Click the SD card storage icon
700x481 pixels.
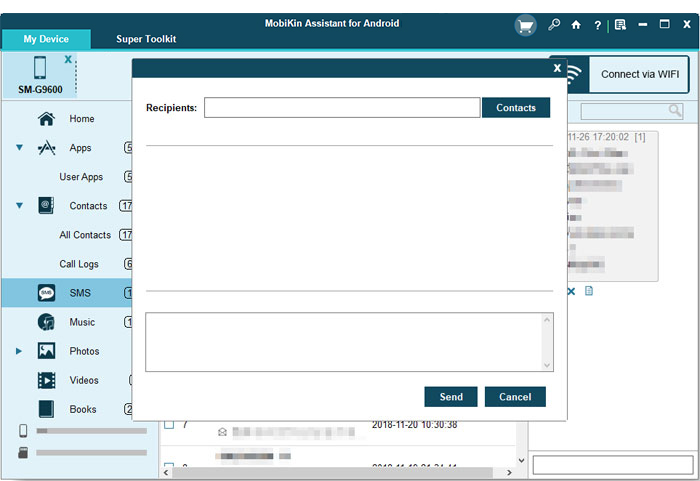pos(23,452)
